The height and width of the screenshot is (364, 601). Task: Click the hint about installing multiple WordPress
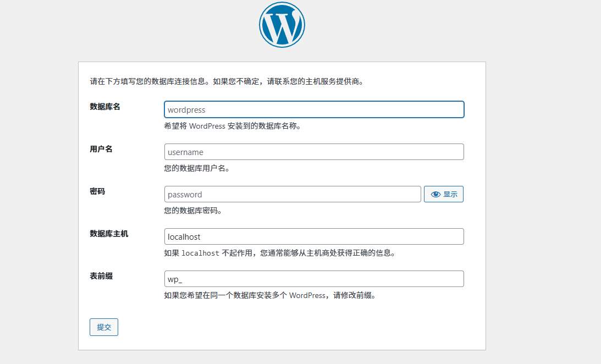[270, 295]
